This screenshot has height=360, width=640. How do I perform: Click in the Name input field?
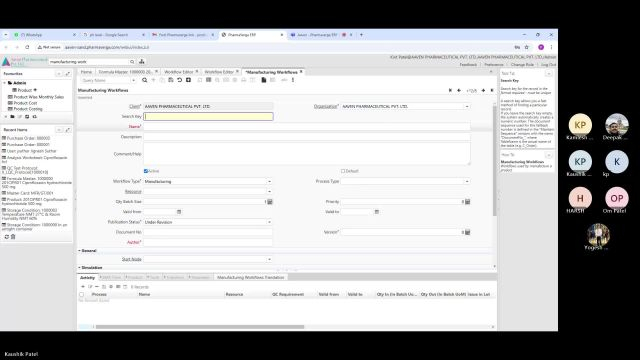coord(307,127)
